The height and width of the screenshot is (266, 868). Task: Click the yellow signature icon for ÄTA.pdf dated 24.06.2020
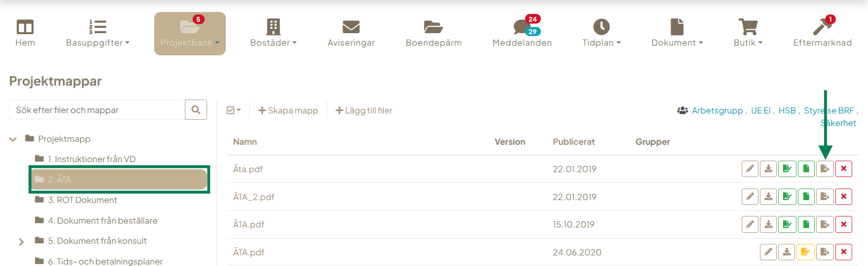[806, 252]
